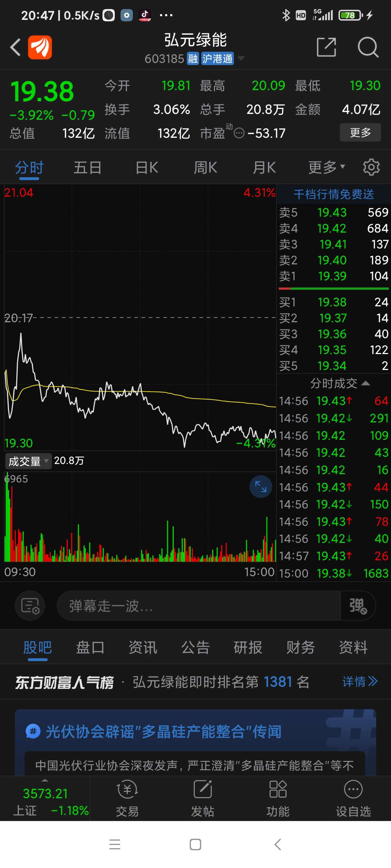Switch to the 周K tab

tap(205, 168)
